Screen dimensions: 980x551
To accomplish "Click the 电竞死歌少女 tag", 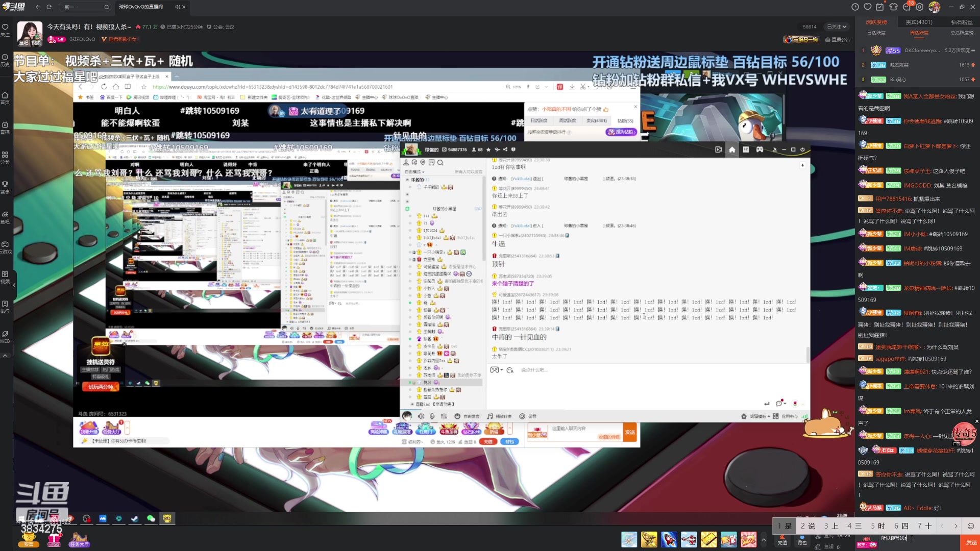I will click(x=119, y=39).
